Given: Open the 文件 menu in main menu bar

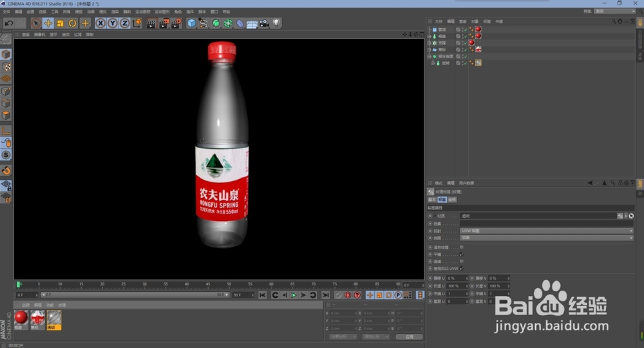Looking at the screenshot, I should pos(6,12).
